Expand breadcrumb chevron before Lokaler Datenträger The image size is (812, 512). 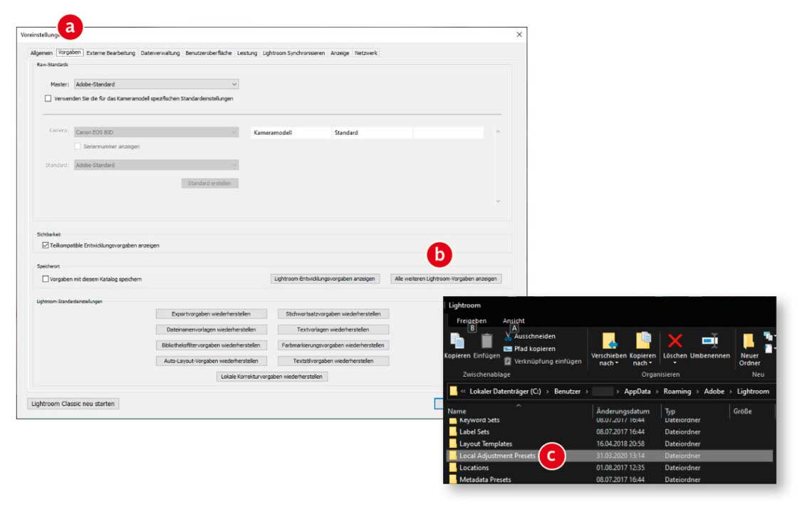(x=463, y=392)
